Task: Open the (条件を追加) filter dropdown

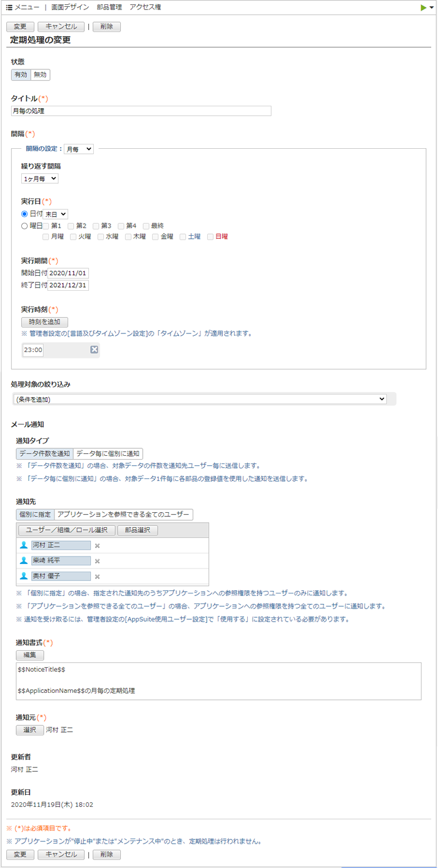Action: tap(200, 399)
